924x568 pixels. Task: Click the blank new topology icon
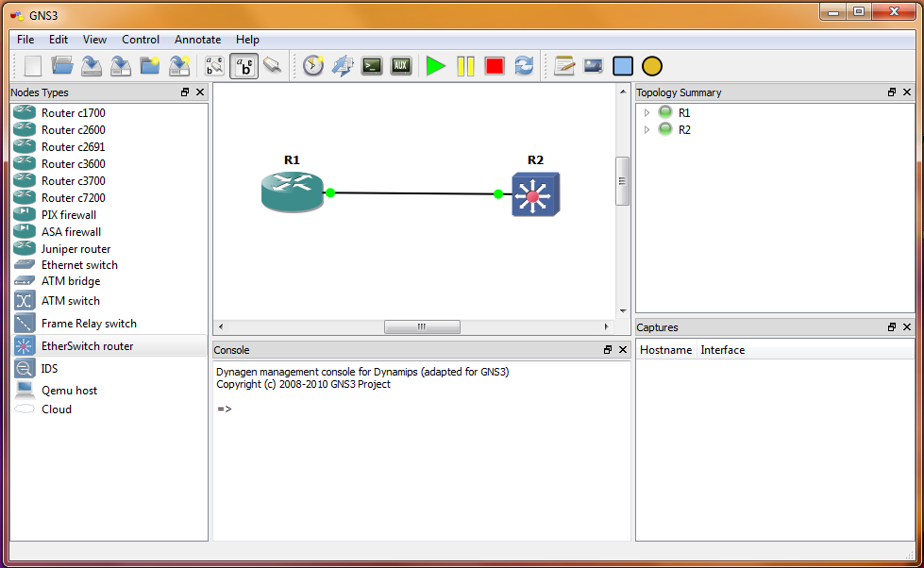(x=33, y=66)
